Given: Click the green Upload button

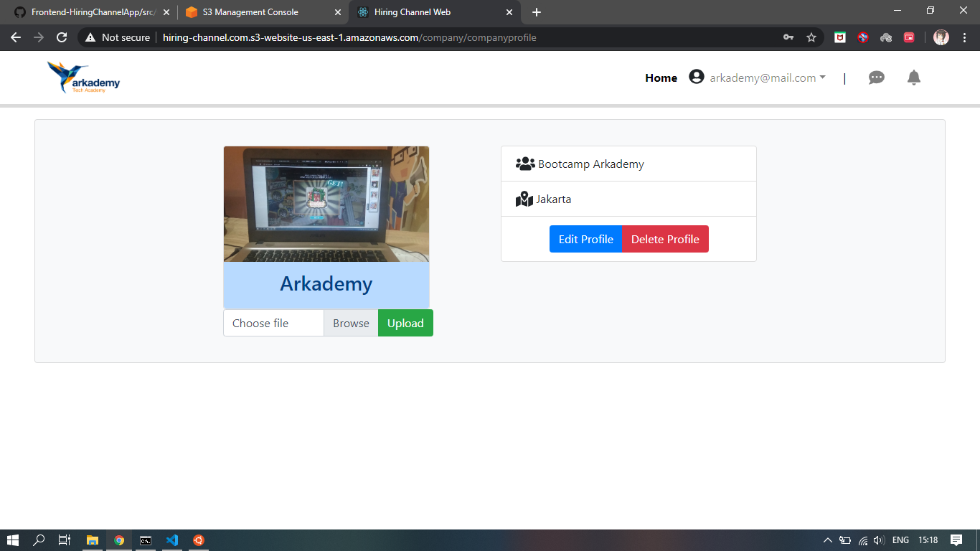Looking at the screenshot, I should [x=405, y=323].
